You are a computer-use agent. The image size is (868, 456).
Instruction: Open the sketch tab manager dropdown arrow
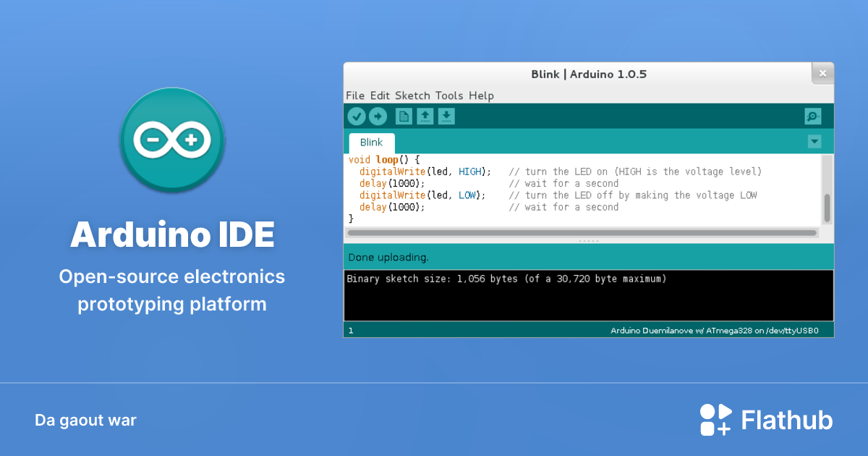click(x=814, y=141)
